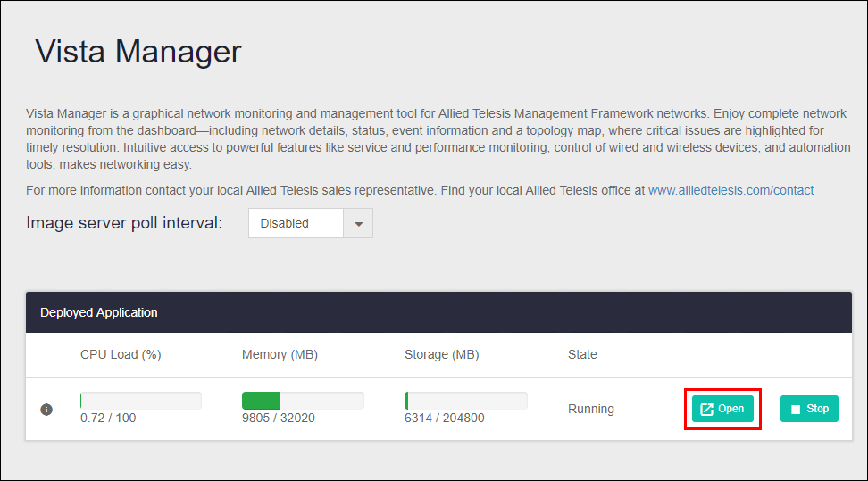
Task: Open the running Vista Manager application
Action: point(722,409)
